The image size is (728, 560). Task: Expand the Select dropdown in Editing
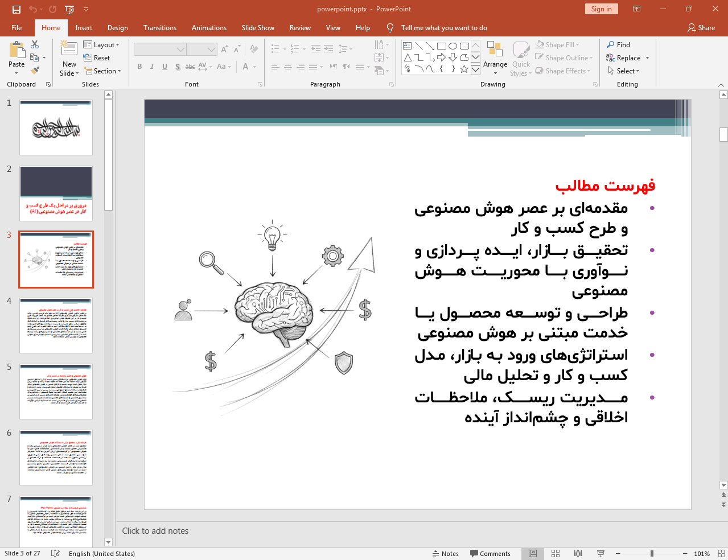coord(624,71)
